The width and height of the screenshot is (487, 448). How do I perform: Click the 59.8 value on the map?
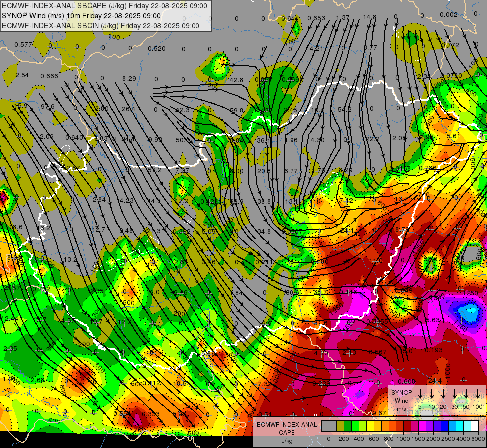(x=237, y=110)
